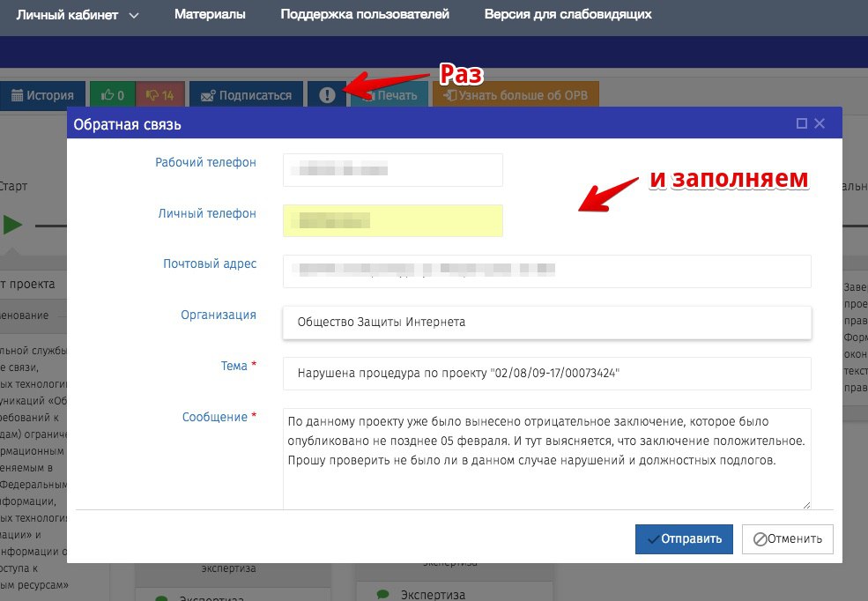Click the Отменить button
Image resolution: width=868 pixels, height=601 pixels.
787,539
